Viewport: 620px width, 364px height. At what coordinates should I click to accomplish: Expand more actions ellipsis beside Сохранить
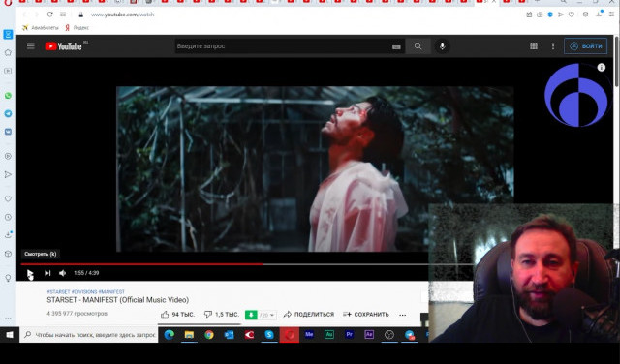coord(403,315)
